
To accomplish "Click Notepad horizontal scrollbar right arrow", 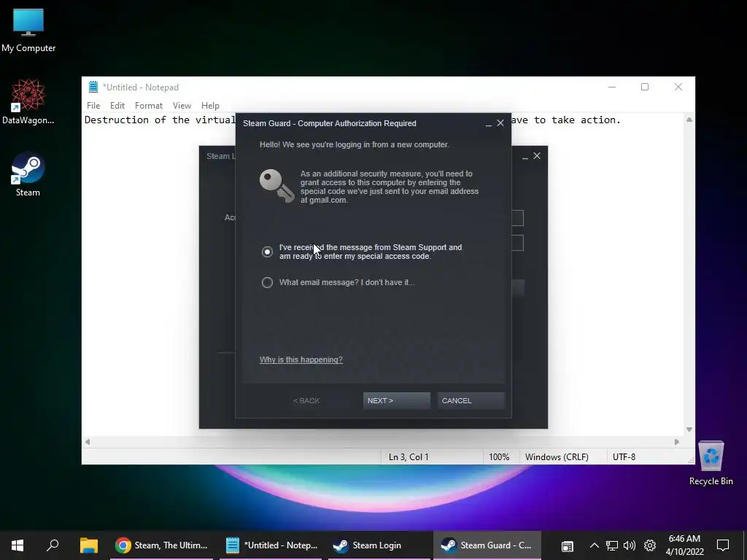I will click(x=677, y=442).
